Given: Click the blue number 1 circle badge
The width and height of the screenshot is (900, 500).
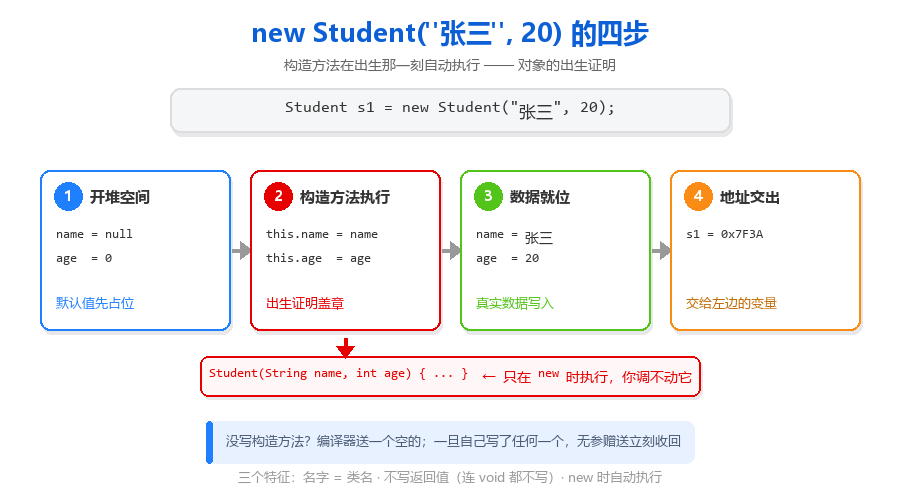Looking at the screenshot, I should (68, 196).
